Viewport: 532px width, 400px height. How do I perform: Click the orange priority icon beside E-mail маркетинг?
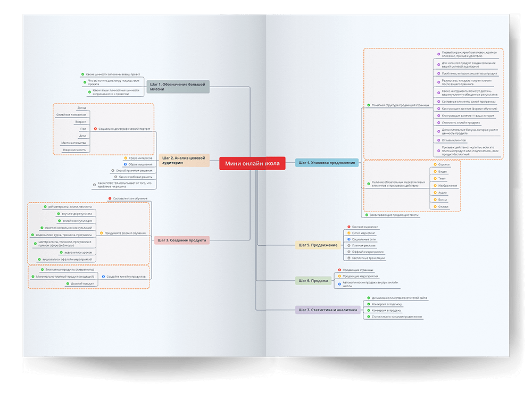click(348, 233)
